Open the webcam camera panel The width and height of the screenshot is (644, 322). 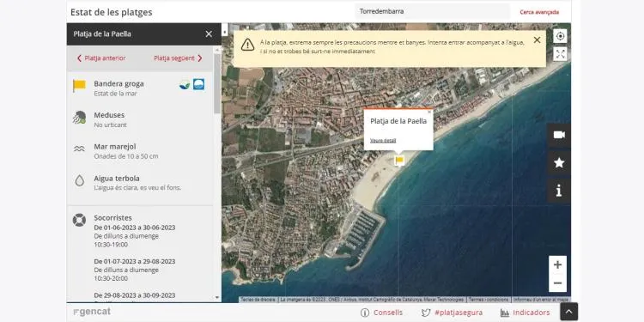click(559, 135)
